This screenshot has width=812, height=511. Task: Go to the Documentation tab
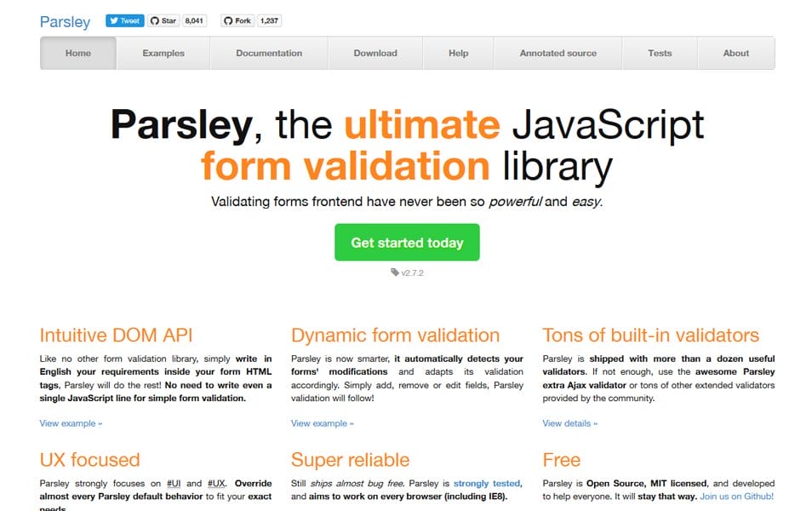coord(269,53)
